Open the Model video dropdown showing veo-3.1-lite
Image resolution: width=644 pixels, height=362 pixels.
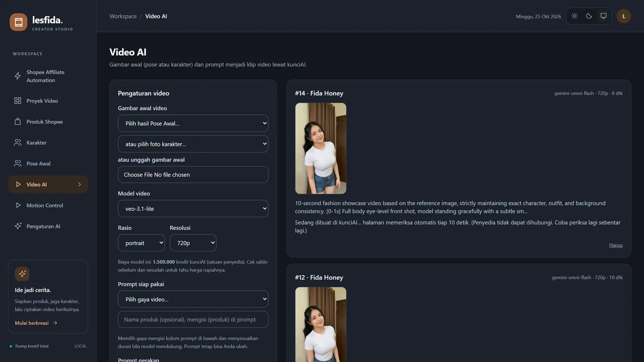point(193,209)
